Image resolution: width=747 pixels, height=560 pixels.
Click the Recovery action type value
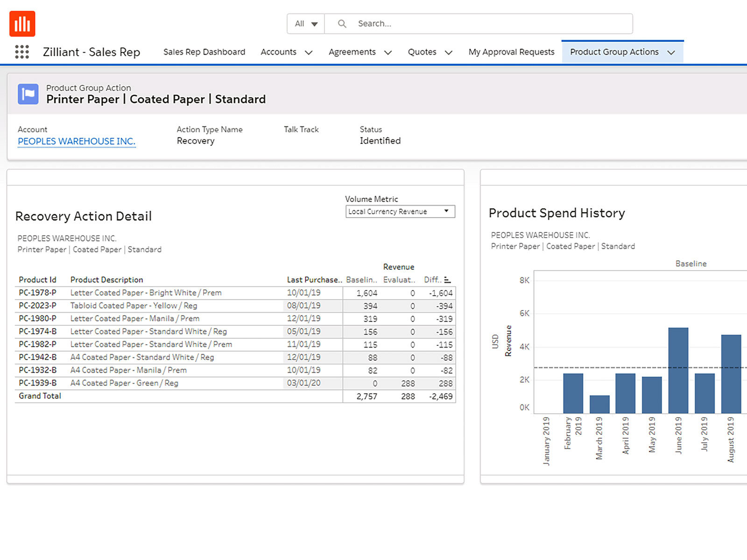196,141
